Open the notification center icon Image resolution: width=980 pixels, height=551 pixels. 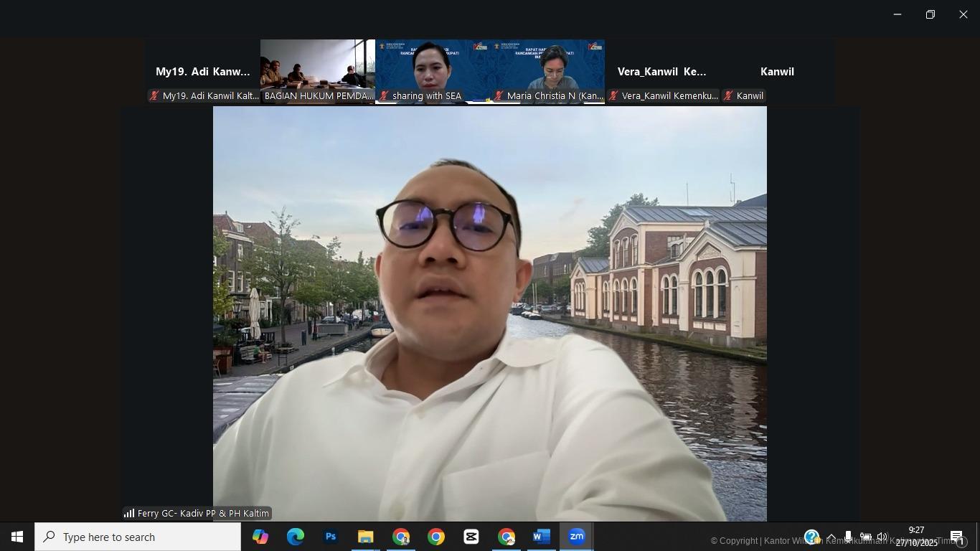click(x=957, y=537)
